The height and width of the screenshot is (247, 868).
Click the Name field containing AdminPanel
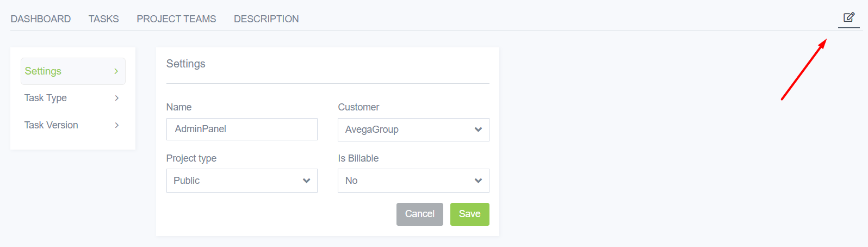pos(241,129)
